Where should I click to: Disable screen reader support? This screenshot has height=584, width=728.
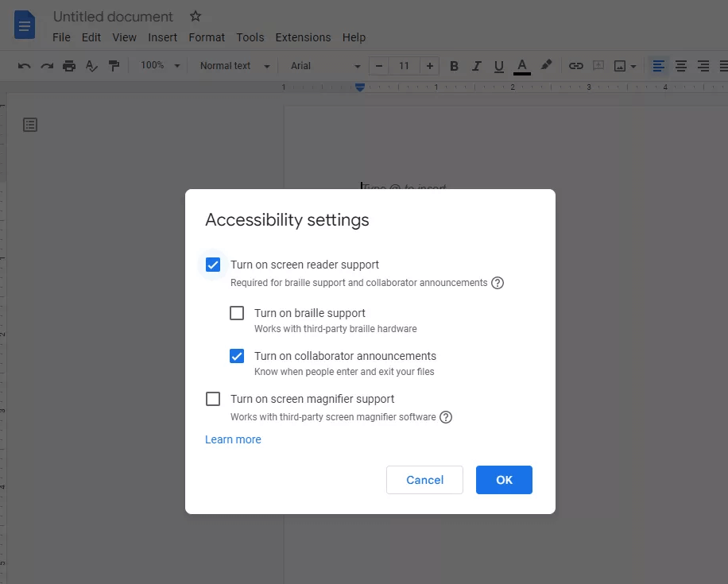[x=212, y=265]
